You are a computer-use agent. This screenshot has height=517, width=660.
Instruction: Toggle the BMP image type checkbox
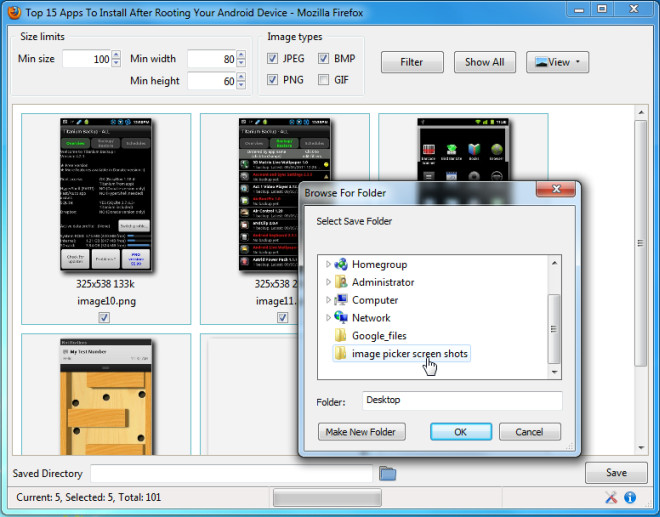click(323, 59)
